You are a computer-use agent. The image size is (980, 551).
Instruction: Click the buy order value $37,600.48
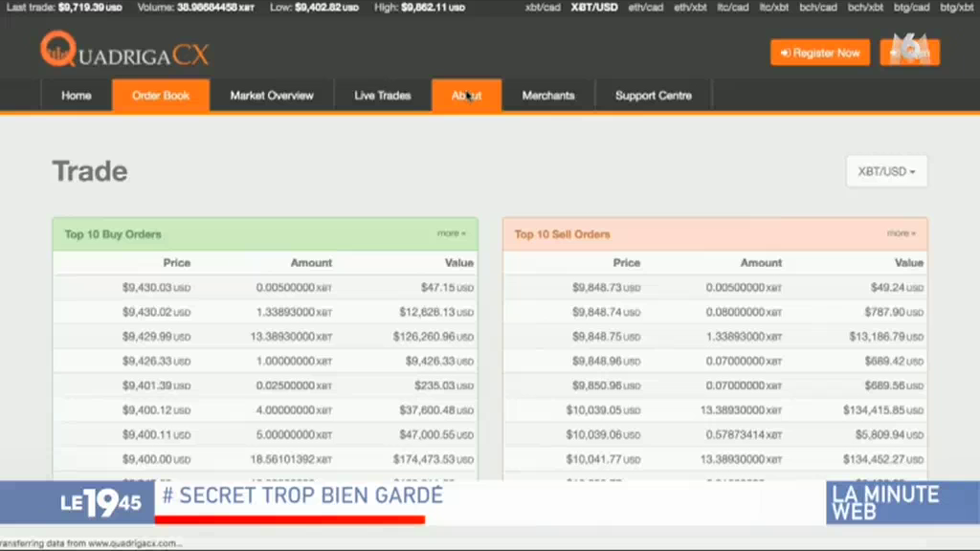(436, 410)
